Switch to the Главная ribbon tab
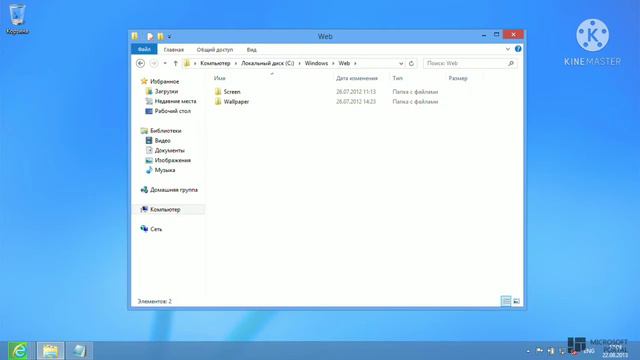 click(173, 49)
